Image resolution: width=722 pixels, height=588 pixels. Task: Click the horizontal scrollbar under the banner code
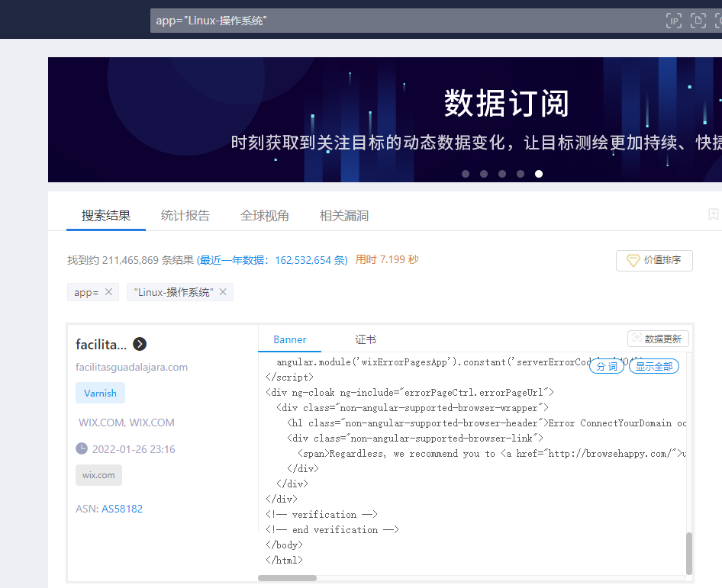click(x=287, y=578)
